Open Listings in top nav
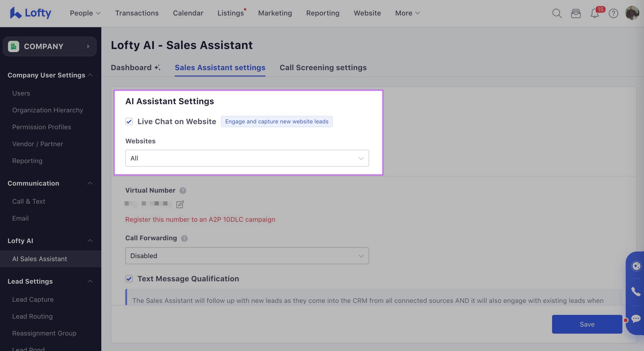 tap(231, 13)
